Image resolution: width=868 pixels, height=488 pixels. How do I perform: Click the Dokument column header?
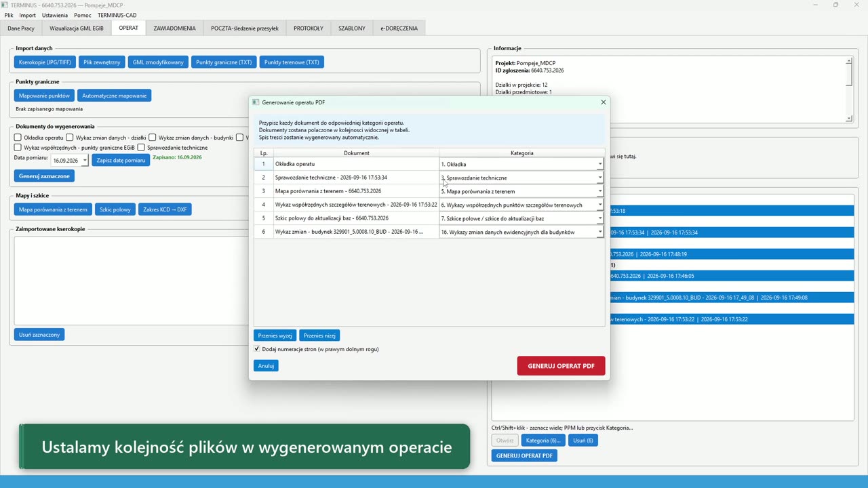pyautogui.click(x=356, y=153)
